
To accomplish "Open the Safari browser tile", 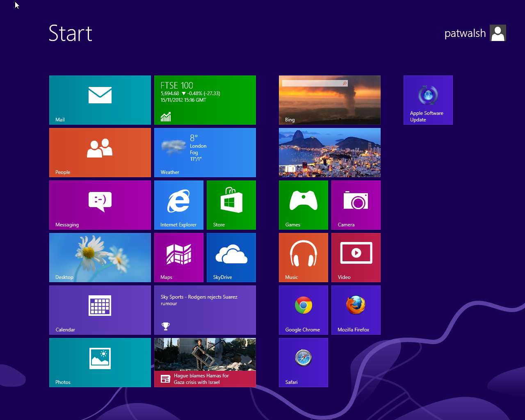I will 304,363.
